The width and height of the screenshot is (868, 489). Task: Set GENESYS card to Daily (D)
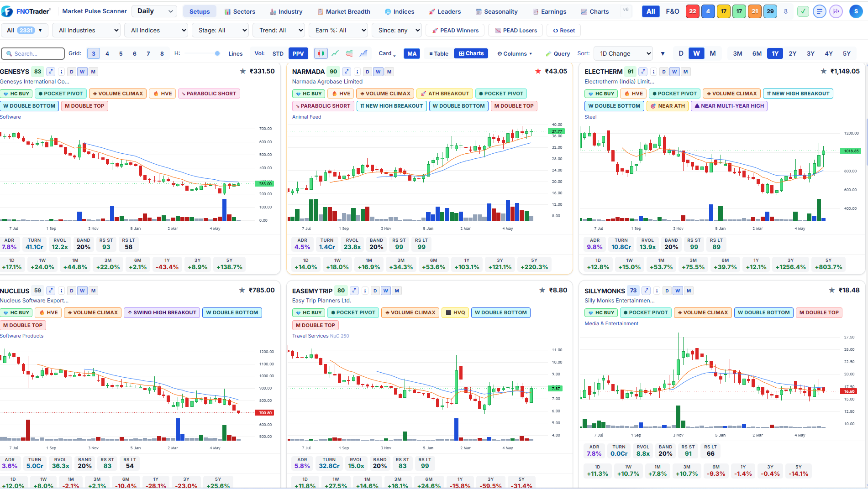tap(72, 72)
